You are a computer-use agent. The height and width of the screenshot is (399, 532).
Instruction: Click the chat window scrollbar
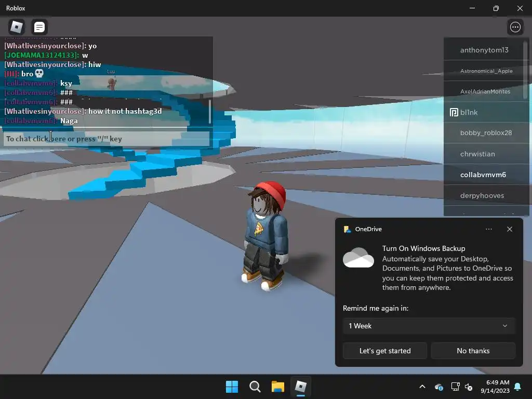coord(210,111)
